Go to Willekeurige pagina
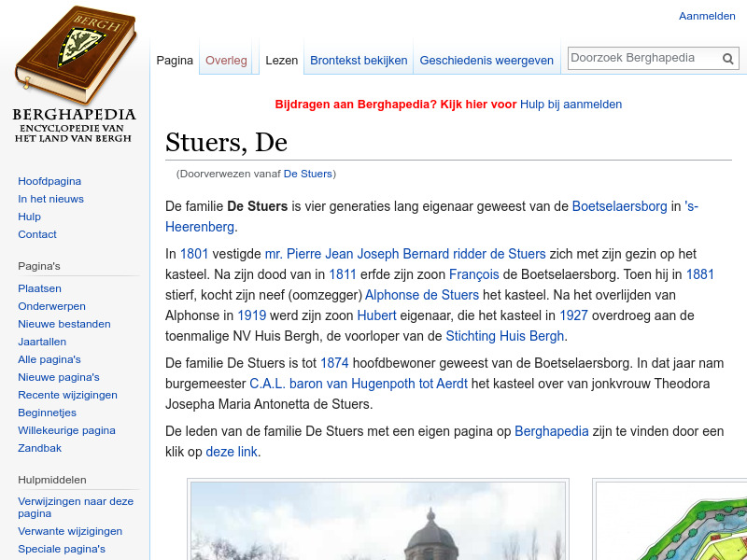The height and width of the screenshot is (560, 747). tap(65, 429)
